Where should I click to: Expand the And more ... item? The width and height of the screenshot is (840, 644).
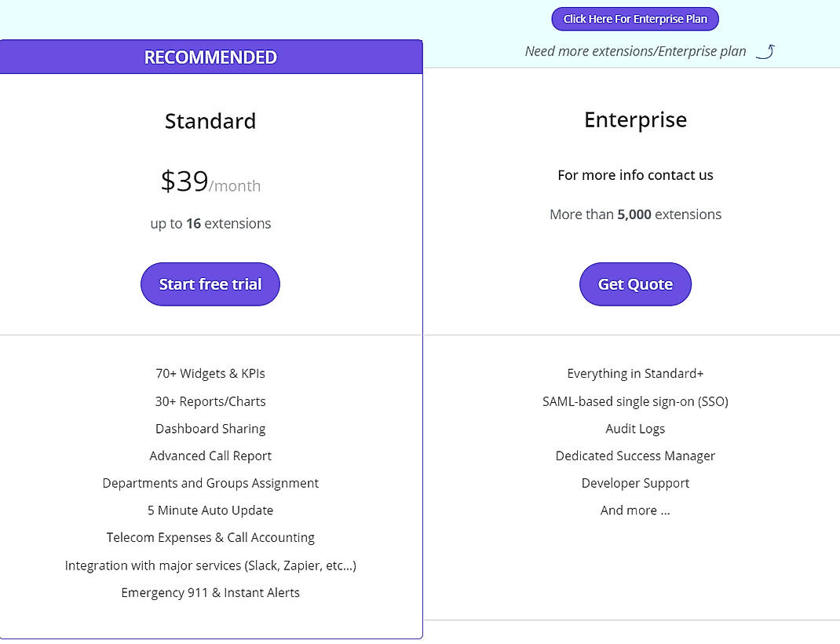pos(635,510)
